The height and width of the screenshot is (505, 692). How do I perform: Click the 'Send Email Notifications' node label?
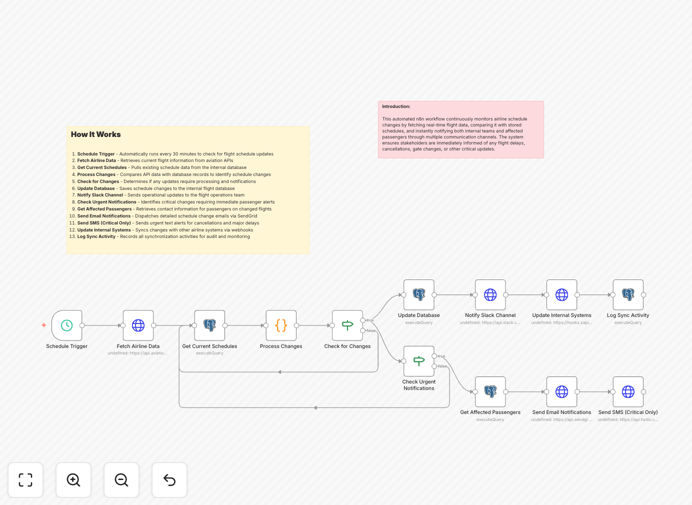point(561,412)
